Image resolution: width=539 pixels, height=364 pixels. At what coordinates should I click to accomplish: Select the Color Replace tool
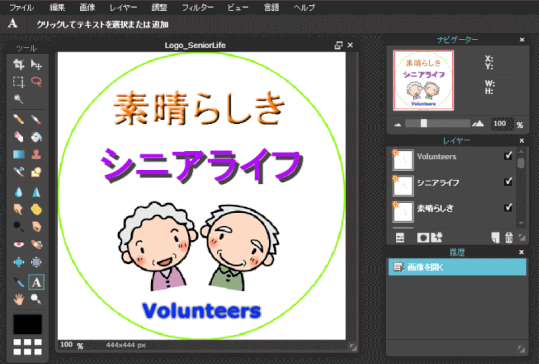click(19, 172)
